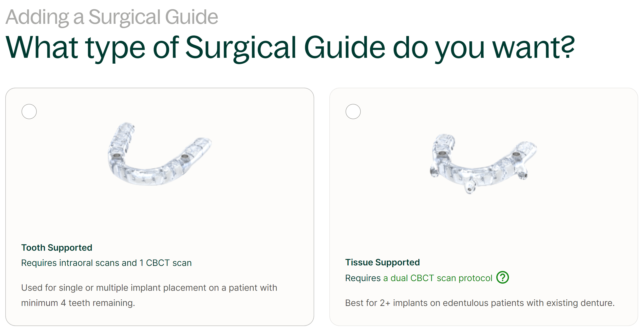The height and width of the screenshot is (327, 644).
Task: Click the left metal sleeve on tissue-supported guide
Action: point(442,153)
